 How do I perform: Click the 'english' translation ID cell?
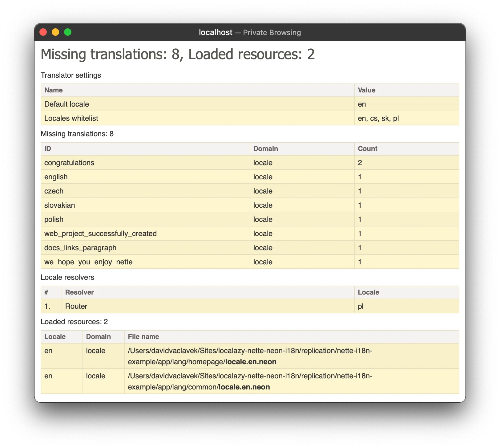point(56,177)
